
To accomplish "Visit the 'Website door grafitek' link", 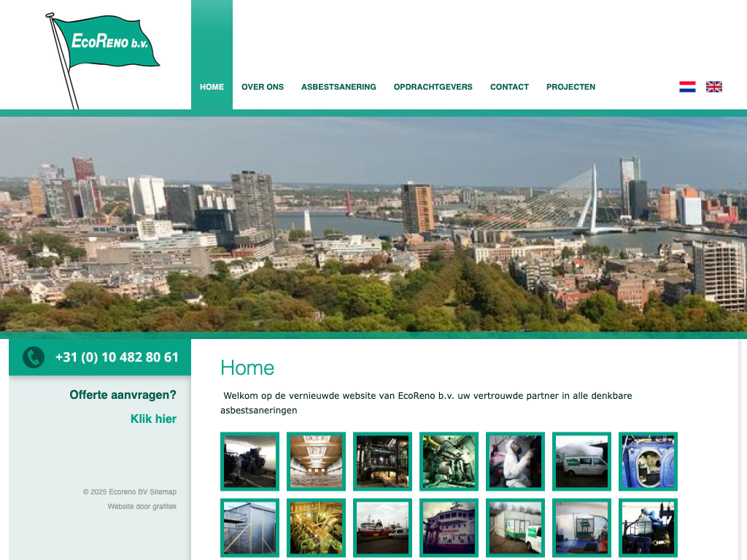I will click(142, 506).
